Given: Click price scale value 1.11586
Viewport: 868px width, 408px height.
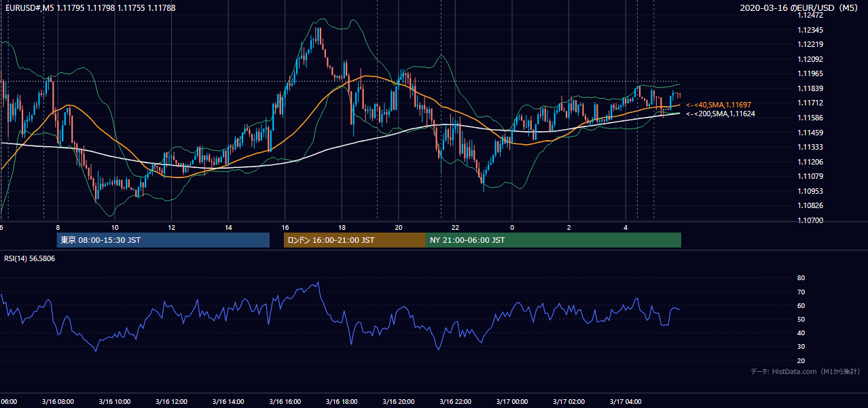Looking at the screenshot, I should (810, 118).
